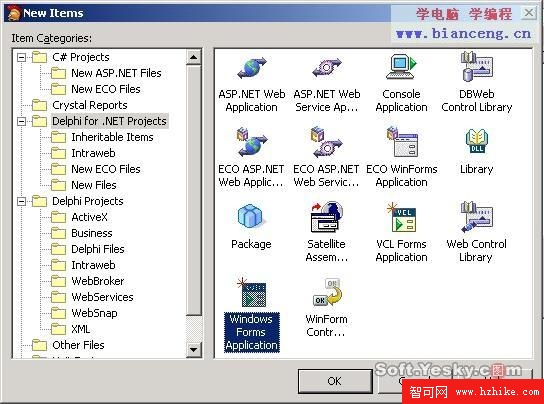Select New ECO Files under Delphi for .NET
This screenshot has width=544, height=404.
pos(106,169)
